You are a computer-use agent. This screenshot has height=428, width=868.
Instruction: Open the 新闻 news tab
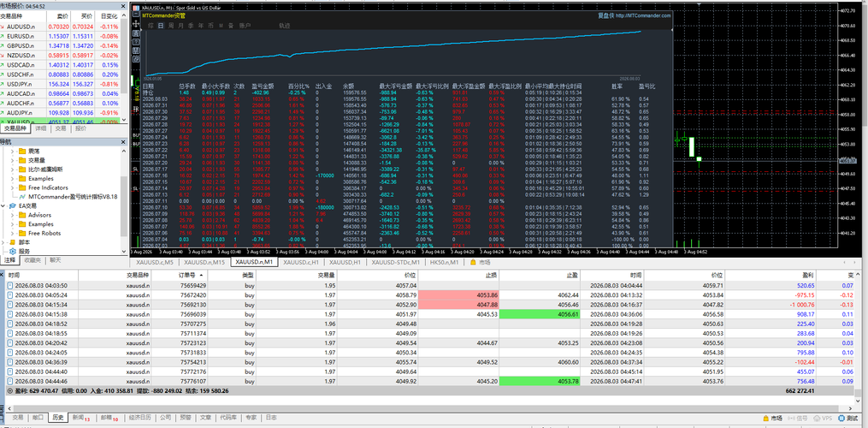pos(81,418)
